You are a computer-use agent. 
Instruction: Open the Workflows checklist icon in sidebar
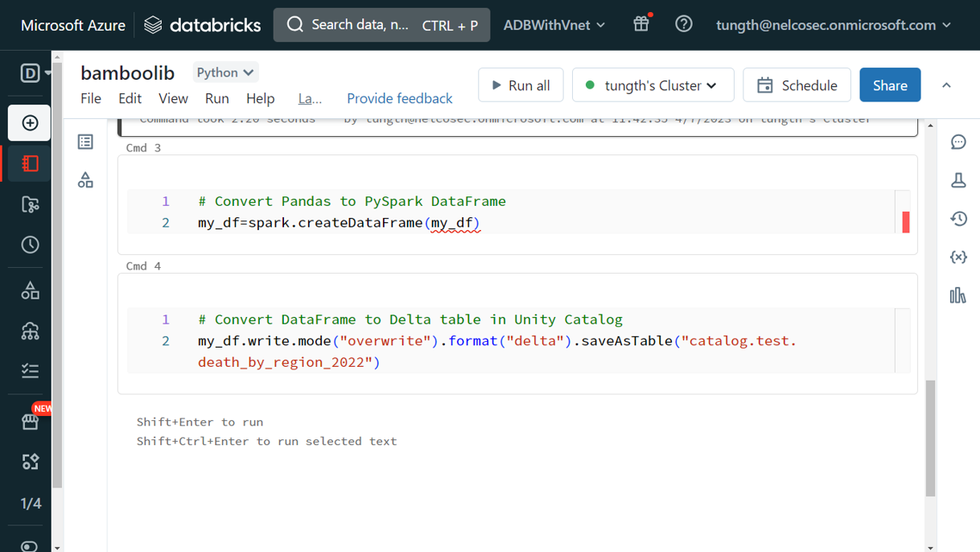point(30,371)
